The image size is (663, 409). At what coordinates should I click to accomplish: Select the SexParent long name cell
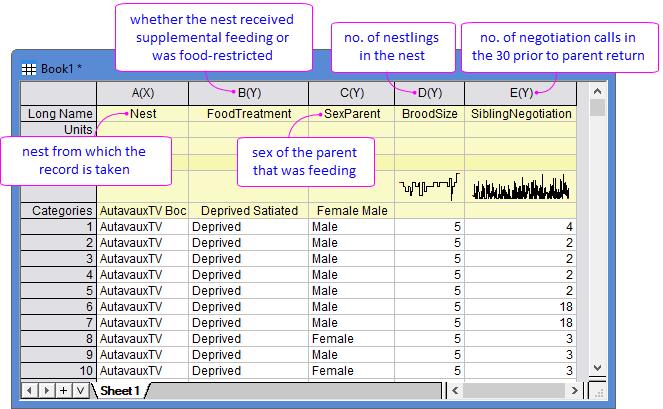tap(351, 114)
